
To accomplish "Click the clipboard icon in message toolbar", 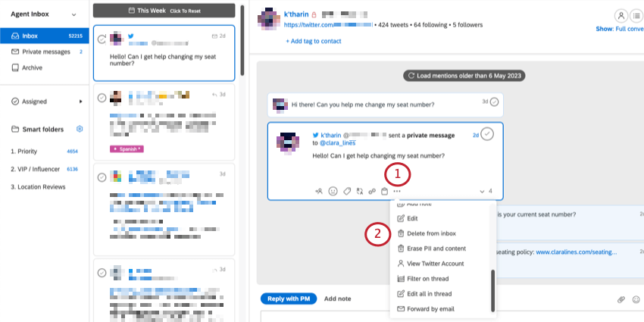I will (x=384, y=191).
